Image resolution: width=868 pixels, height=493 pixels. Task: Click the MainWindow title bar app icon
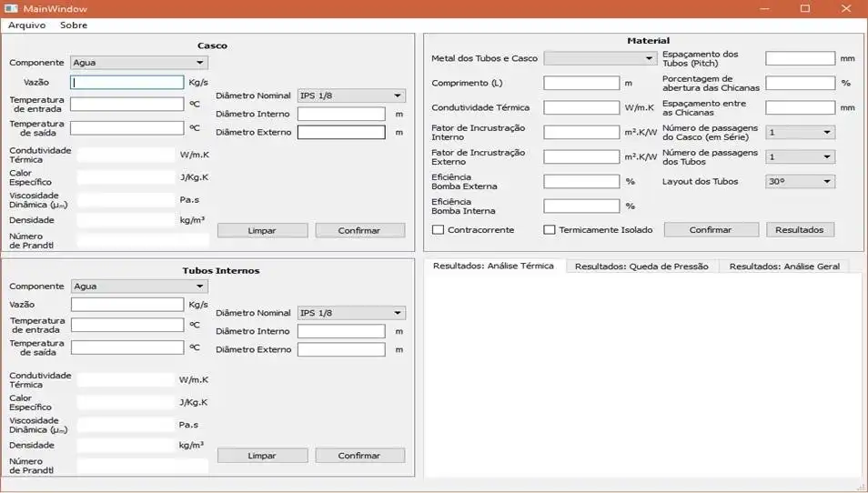tap(11, 8)
